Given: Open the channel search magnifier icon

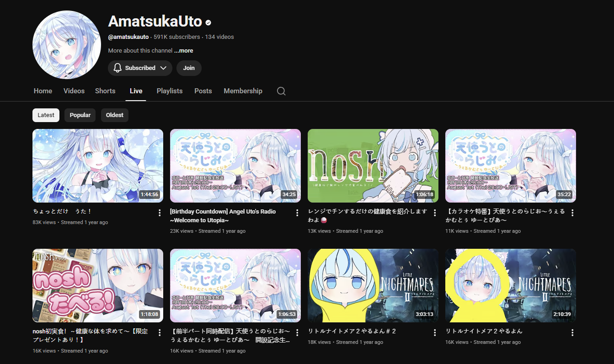Looking at the screenshot, I should point(281,91).
